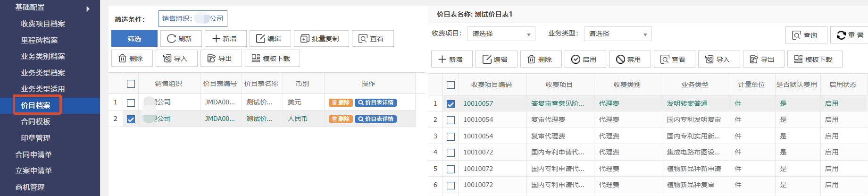
Task: Click the 查看 button in price list detail panel
Action: coord(674,60)
